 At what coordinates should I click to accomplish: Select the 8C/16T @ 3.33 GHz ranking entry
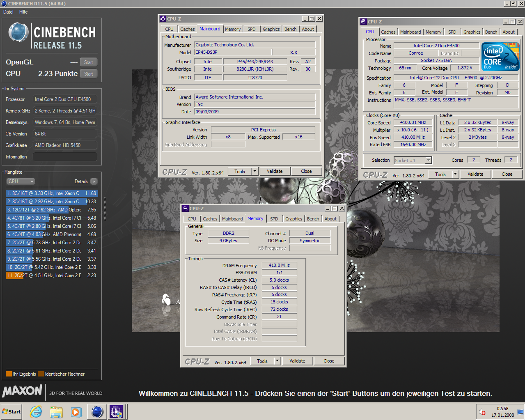pos(52,193)
